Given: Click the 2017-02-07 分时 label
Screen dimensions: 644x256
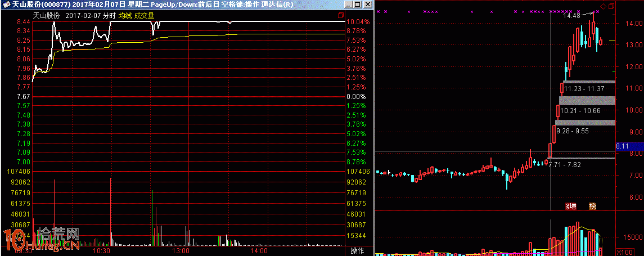Looking at the screenshot, I should coord(91,16).
